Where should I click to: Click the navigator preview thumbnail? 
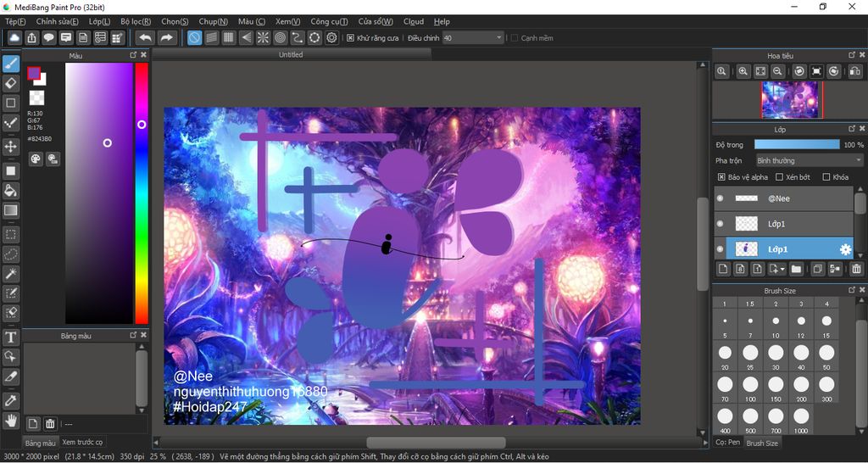click(789, 100)
